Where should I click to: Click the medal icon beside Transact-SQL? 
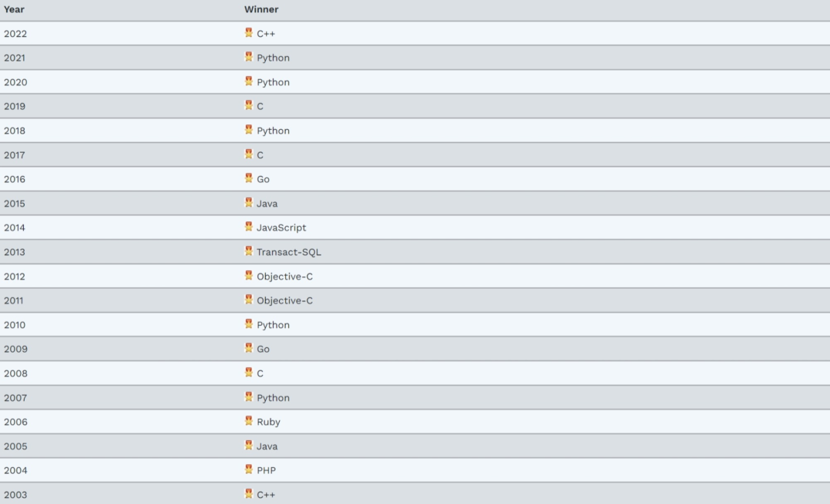click(248, 251)
